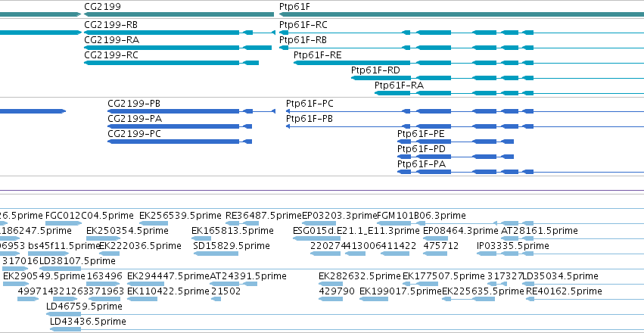644x333 pixels.
Task: Choose EST EK110422.5prime
Action: tap(142, 300)
